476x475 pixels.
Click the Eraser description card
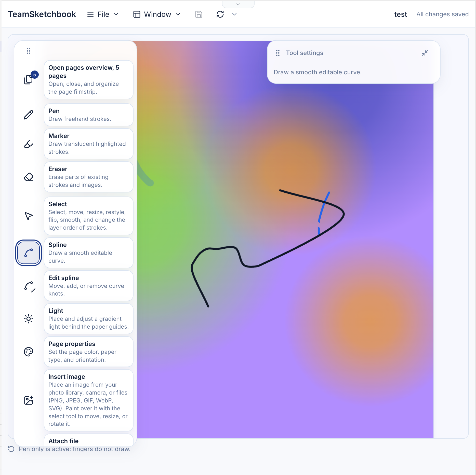pyautogui.click(x=89, y=177)
